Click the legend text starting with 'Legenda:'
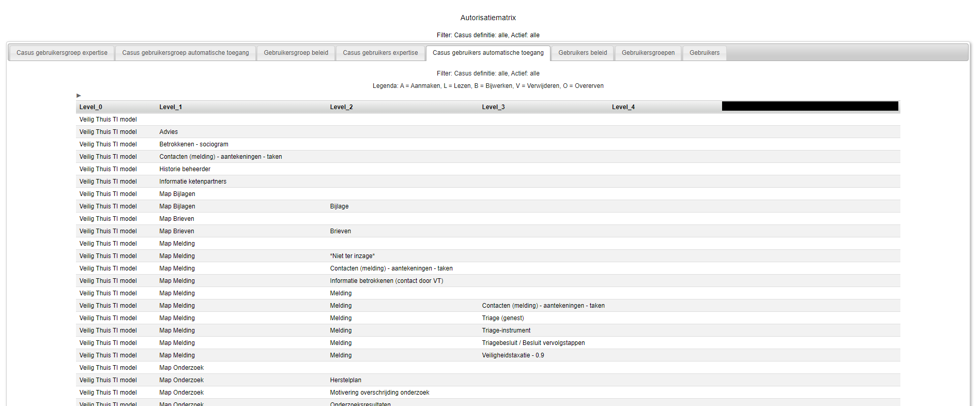980x406 pixels. click(488, 86)
